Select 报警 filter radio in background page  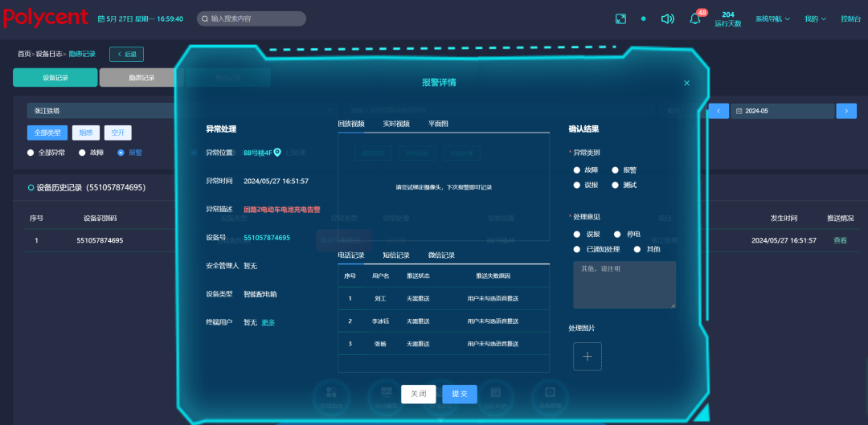(121, 153)
